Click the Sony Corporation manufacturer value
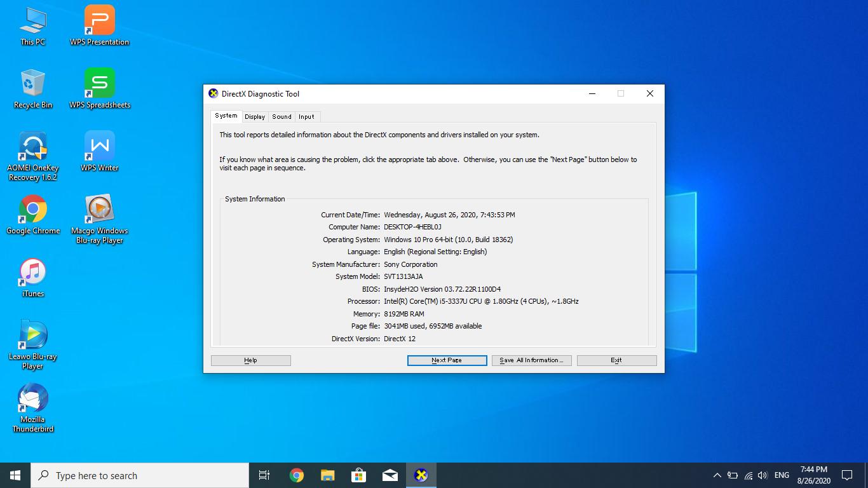Image resolution: width=868 pixels, height=488 pixels. [410, 264]
